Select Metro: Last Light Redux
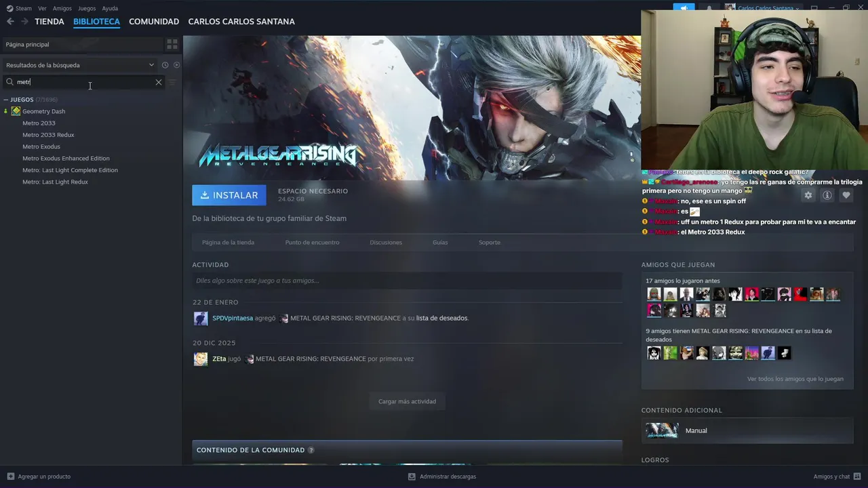This screenshot has height=488, width=868. [55, 182]
